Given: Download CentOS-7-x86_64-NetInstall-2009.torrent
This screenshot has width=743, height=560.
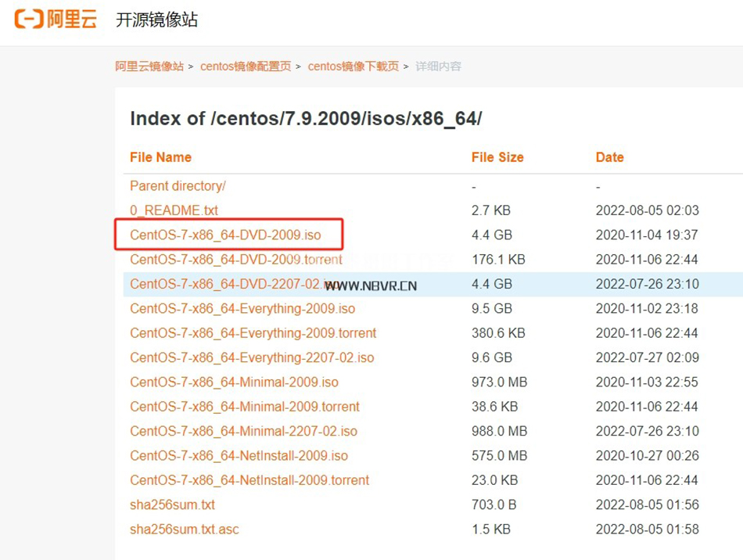Looking at the screenshot, I should [249, 480].
